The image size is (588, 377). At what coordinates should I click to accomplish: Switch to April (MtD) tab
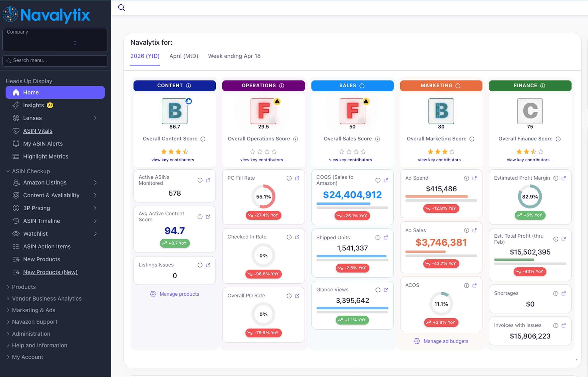pos(184,56)
